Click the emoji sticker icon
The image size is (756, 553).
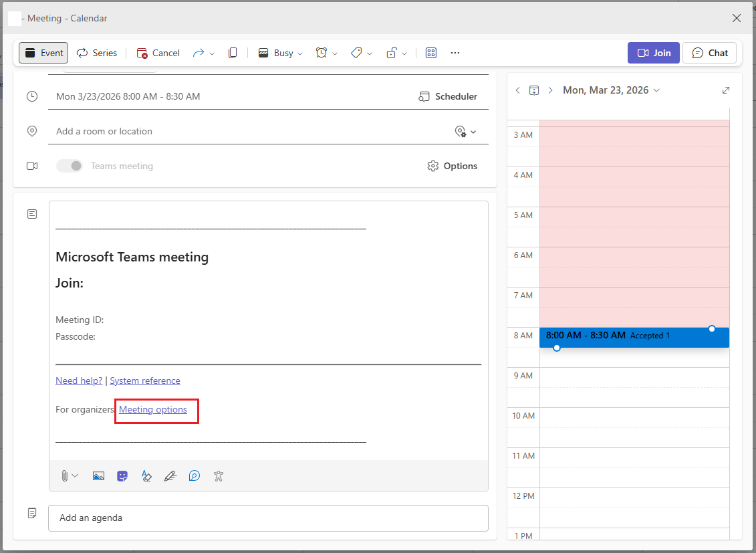coord(122,476)
